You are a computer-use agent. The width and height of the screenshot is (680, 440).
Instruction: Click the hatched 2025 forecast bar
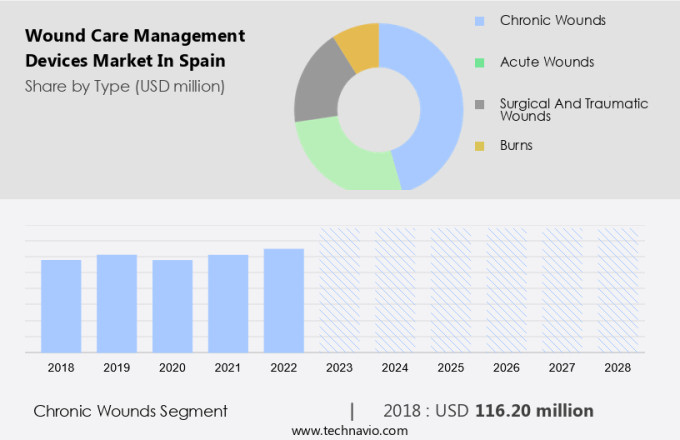point(451,290)
